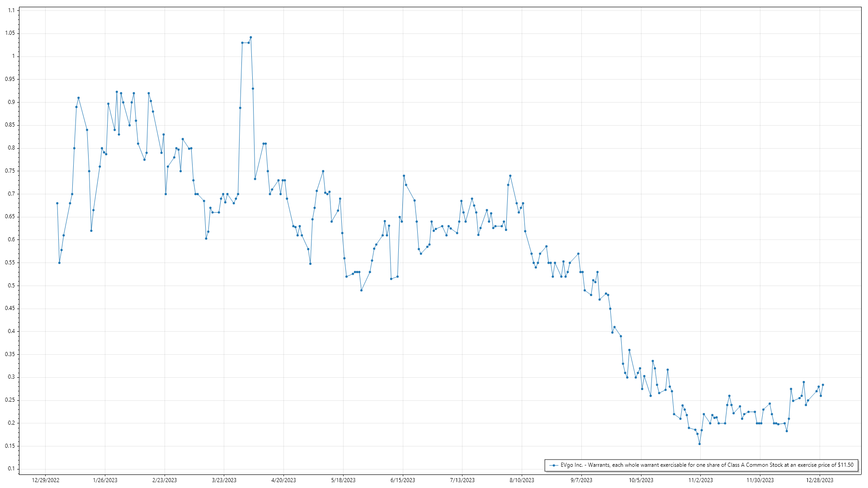Click the 0.5 y-axis tick label
The height and width of the screenshot is (488, 868).
tap(11, 286)
